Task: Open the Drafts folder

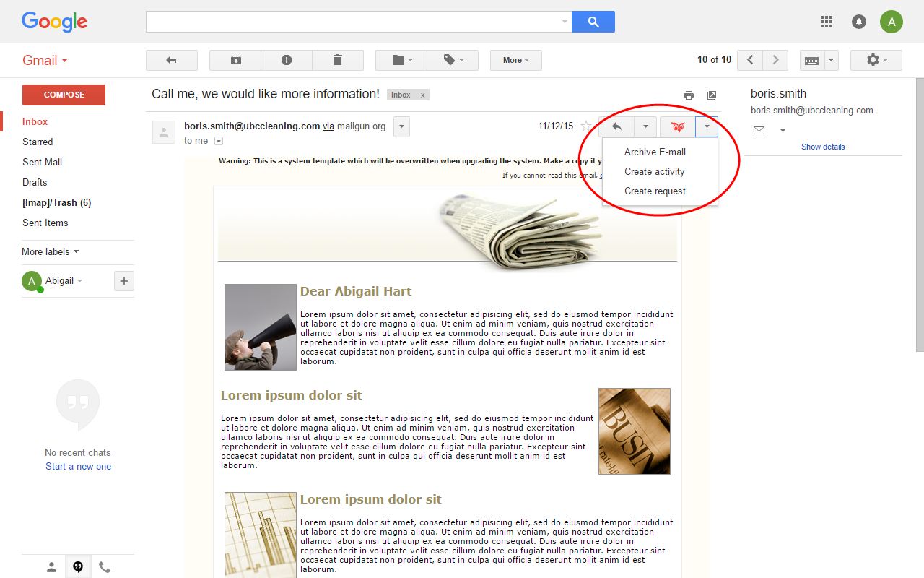Action: [x=35, y=182]
